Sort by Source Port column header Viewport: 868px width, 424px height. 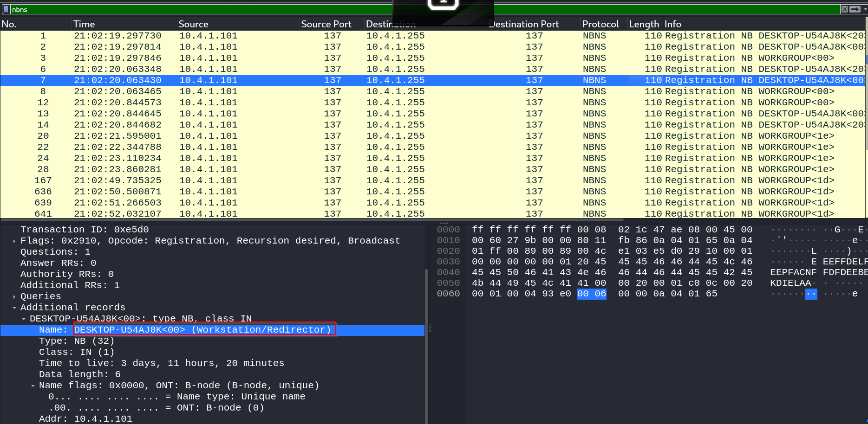pos(332,24)
